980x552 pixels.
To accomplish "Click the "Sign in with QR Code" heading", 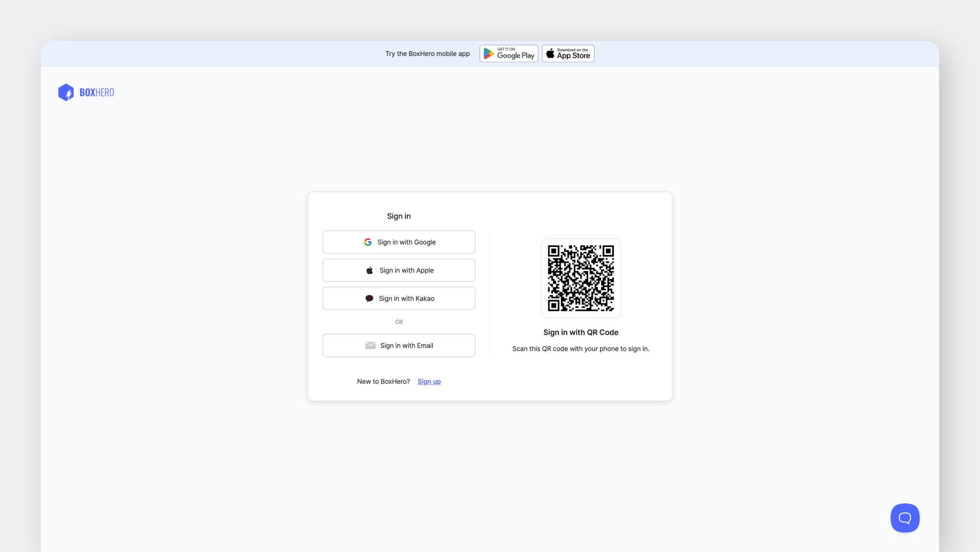I will (581, 332).
